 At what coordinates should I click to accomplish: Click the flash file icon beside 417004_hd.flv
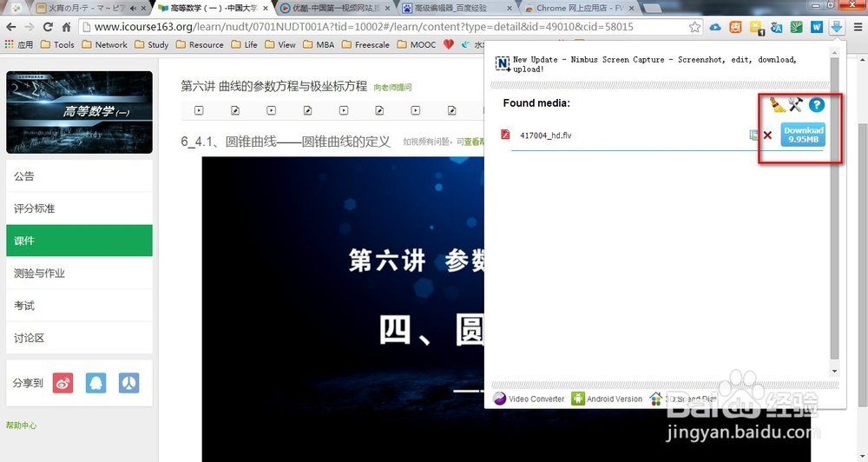click(505, 135)
